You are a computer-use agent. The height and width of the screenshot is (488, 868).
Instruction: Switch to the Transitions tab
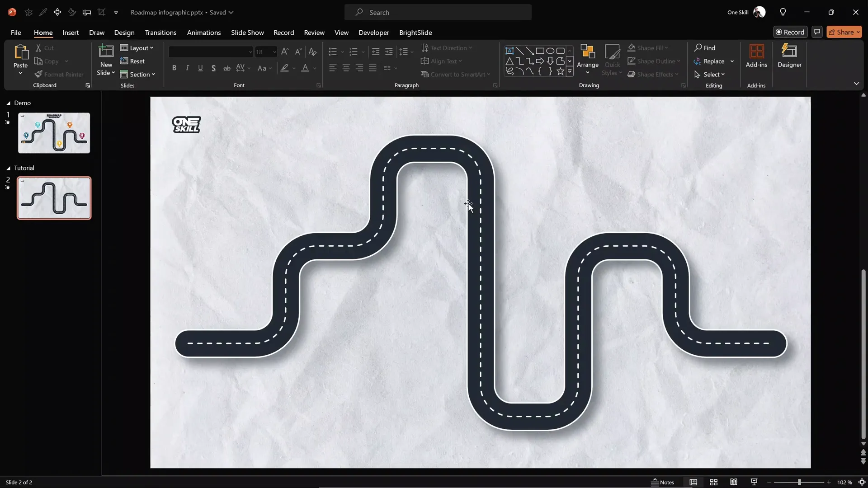tap(160, 33)
